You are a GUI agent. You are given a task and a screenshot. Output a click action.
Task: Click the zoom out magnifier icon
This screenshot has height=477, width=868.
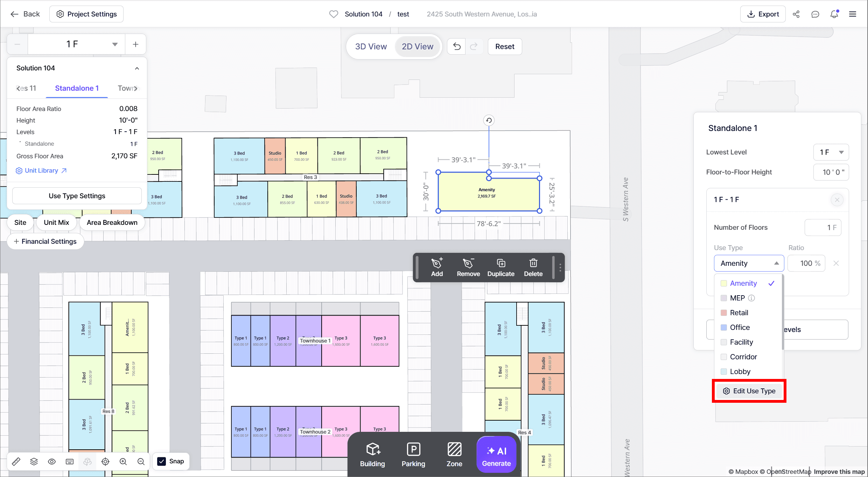coord(141,462)
